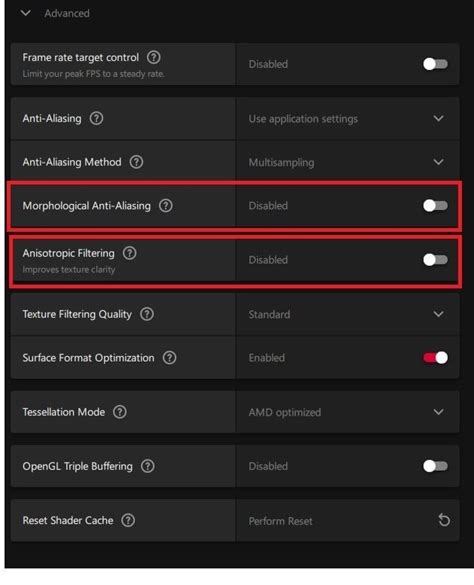
Task: Show Surface Format Optimization help icon
Action: click(169, 358)
